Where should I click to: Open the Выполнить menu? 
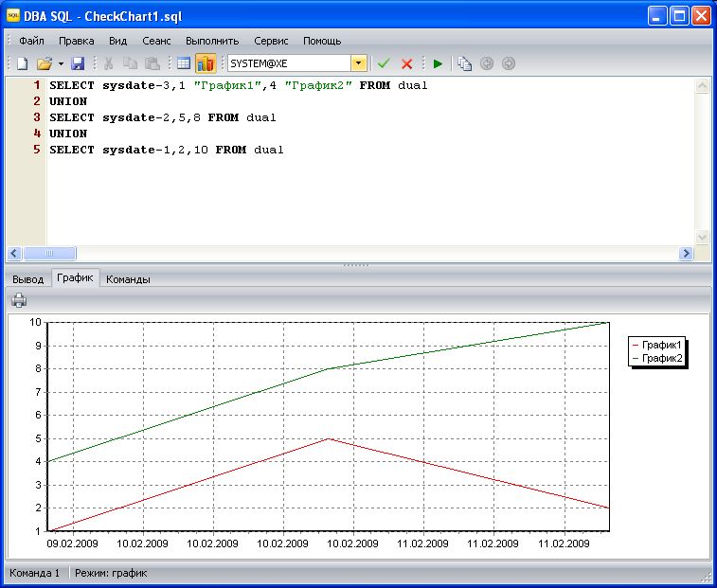pyautogui.click(x=212, y=41)
